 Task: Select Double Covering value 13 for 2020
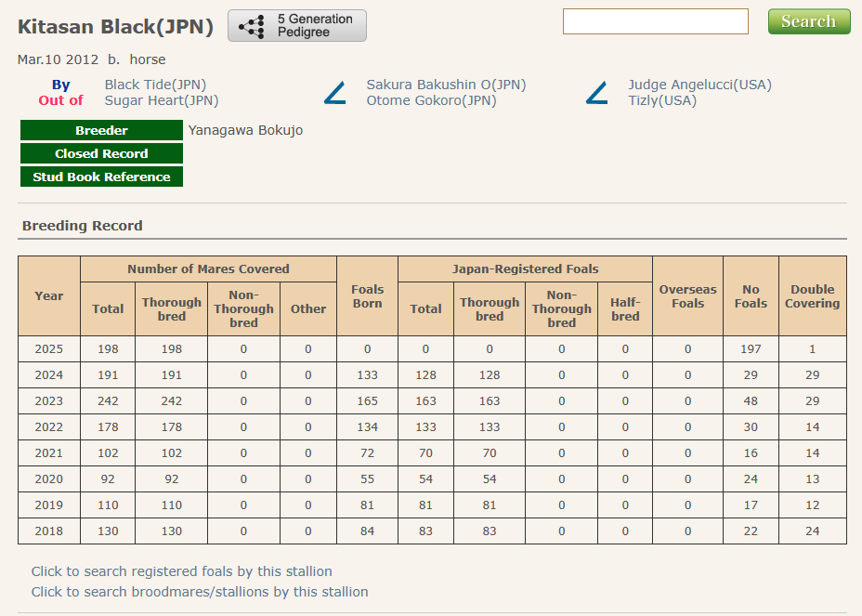(x=813, y=479)
